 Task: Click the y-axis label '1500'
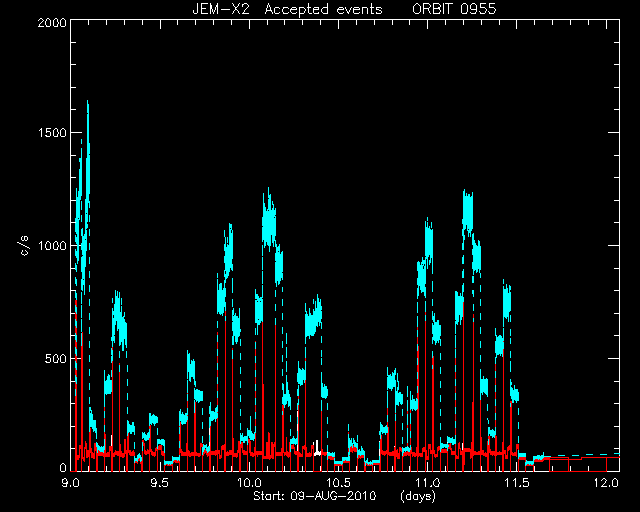(52, 134)
